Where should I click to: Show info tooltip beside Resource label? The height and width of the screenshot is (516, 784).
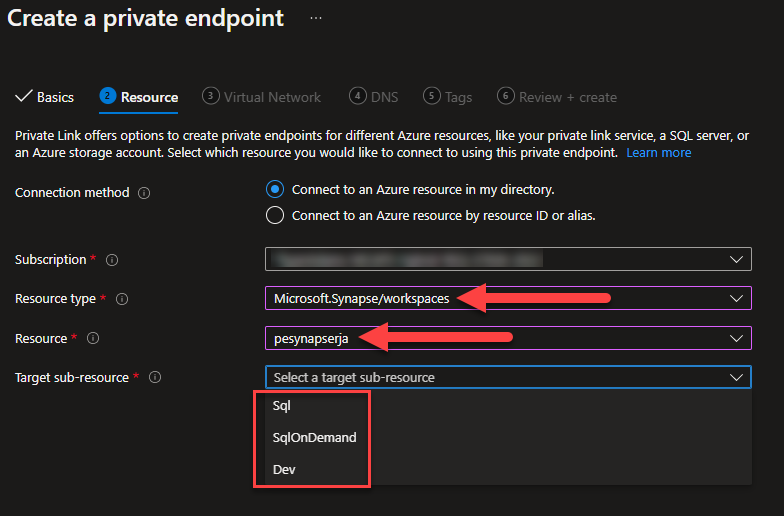(93, 338)
